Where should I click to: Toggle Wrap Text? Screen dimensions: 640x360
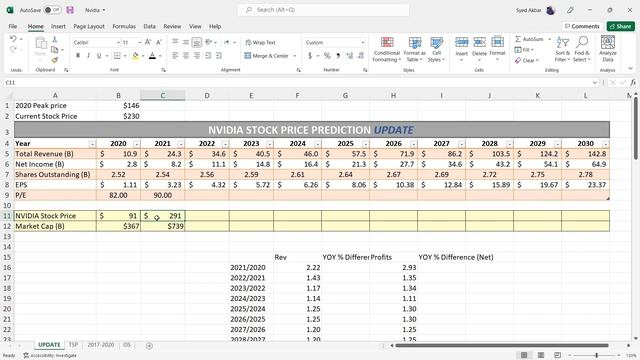(260, 42)
